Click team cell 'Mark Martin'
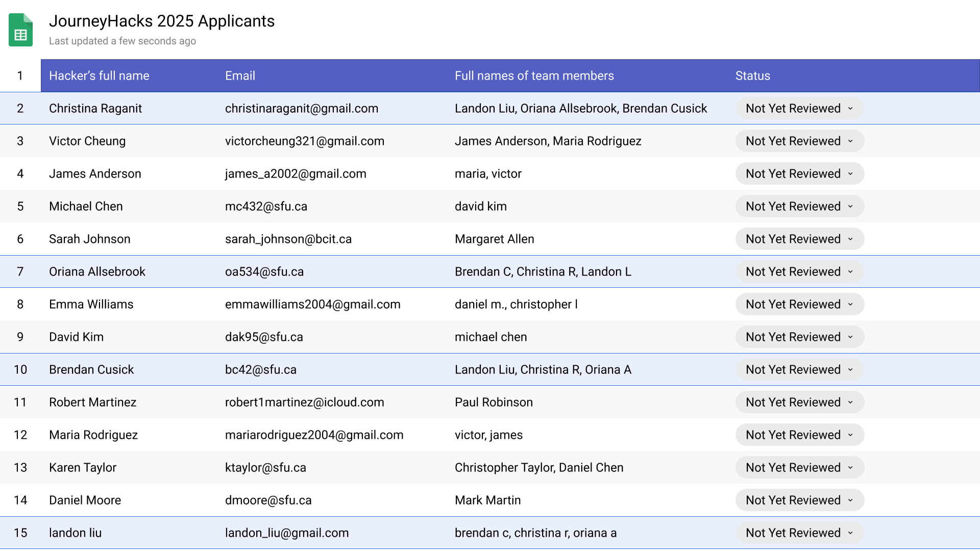This screenshot has height=551, width=980. tap(488, 500)
